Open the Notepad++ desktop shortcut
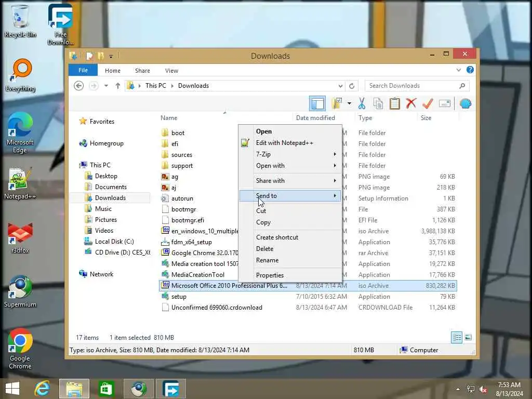Image resolution: width=532 pixels, height=399 pixels. pos(20,183)
